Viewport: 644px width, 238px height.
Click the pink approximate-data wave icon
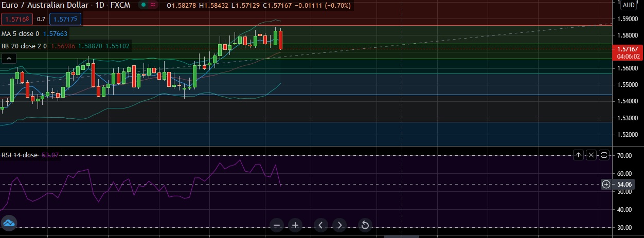click(x=154, y=6)
